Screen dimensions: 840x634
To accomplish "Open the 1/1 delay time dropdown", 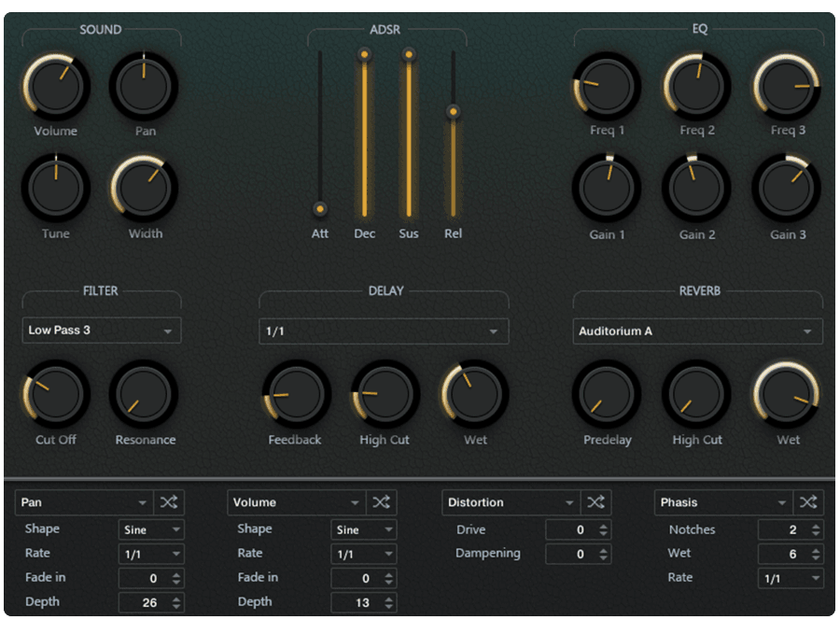I will (x=384, y=331).
